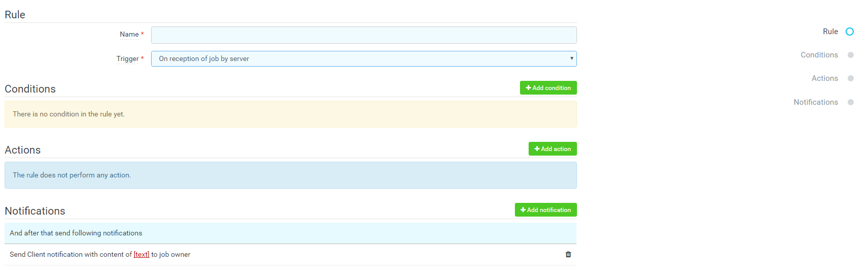This screenshot has width=868, height=270.
Task: Click the Name field label
Action: coord(129,35)
